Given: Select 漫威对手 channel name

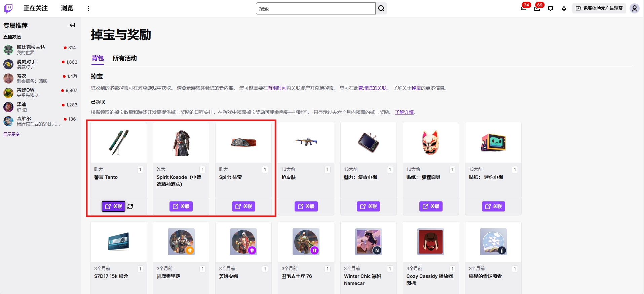Looking at the screenshot, I should pyautogui.click(x=26, y=62).
